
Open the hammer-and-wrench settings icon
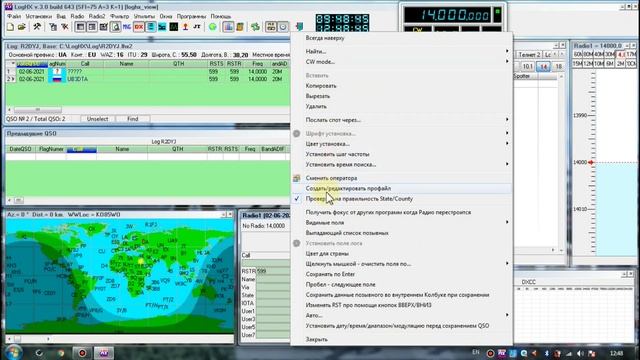[x=37, y=27]
